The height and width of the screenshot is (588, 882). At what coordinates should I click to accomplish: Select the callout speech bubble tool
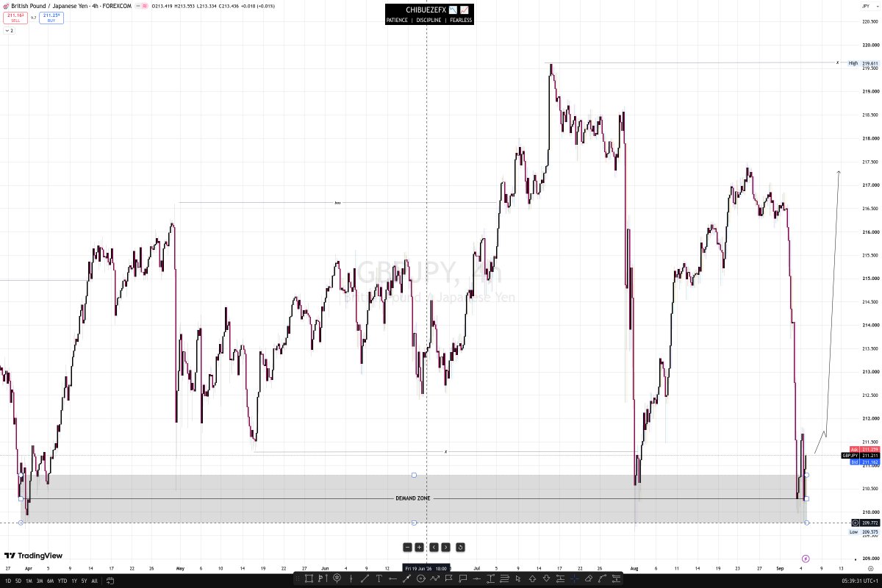coord(462,578)
